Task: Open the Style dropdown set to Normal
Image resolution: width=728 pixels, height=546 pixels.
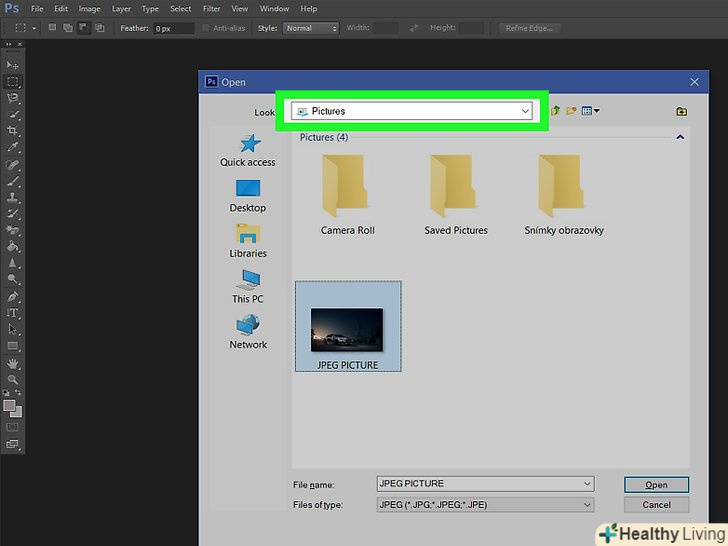Action: tap(311, 28)
